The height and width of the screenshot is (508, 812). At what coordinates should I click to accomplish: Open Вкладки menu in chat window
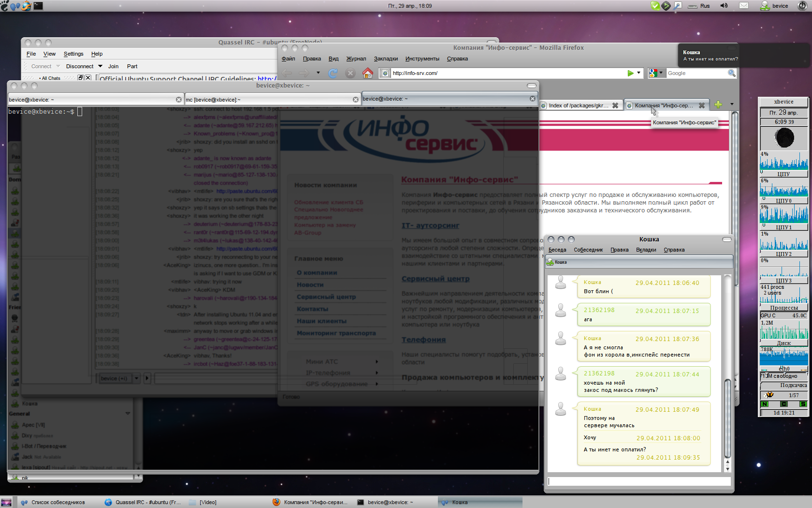pyautogui.click(x=646, y=250)
